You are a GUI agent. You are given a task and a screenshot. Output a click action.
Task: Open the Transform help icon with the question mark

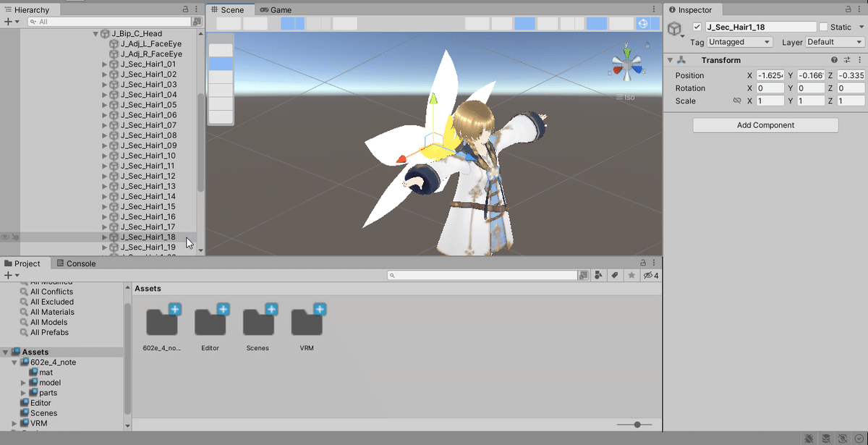click(x=835, y=59)
